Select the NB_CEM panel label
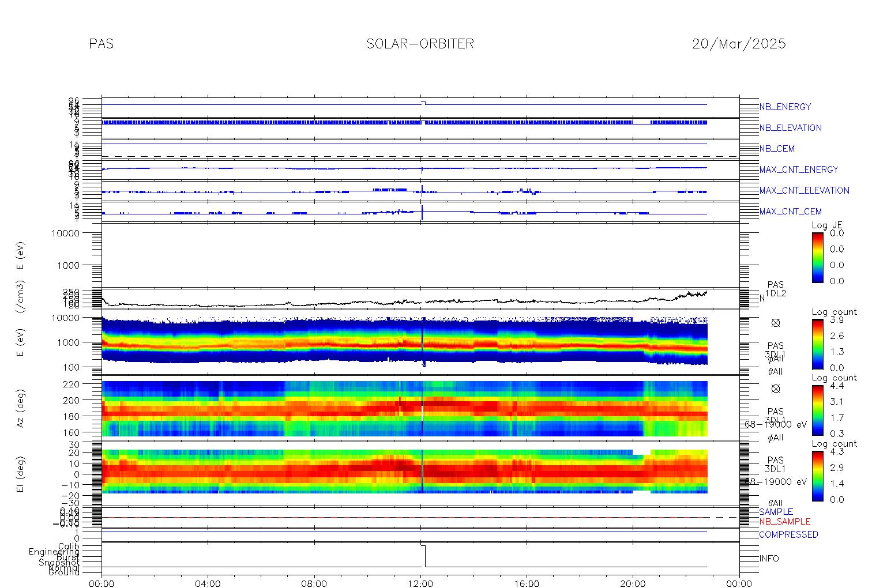The image size is (872, 588). 777,149
